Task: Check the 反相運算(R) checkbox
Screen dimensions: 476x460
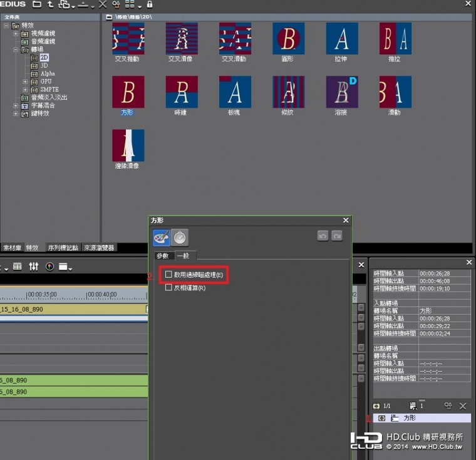Action: [168, 288]
